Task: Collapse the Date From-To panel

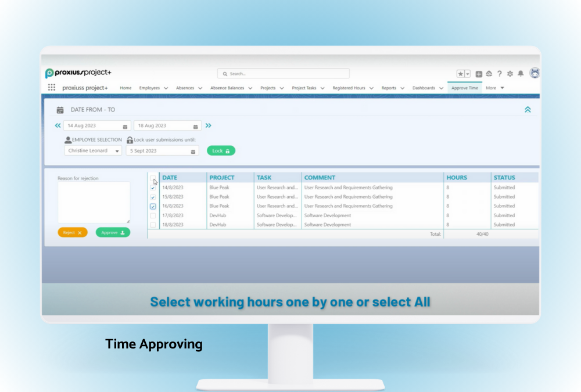Action: click(x=528, y=109)
